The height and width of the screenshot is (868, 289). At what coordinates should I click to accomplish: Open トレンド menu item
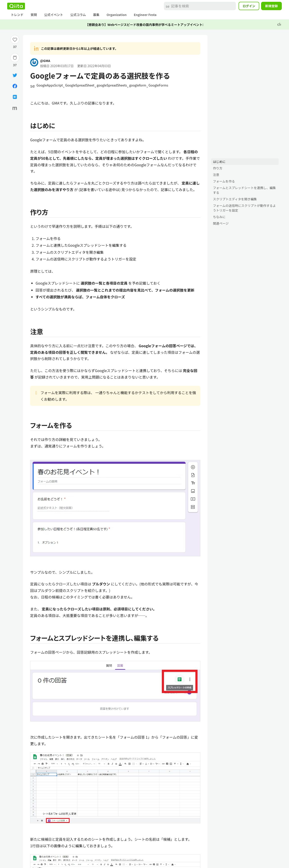click(17, 15)
